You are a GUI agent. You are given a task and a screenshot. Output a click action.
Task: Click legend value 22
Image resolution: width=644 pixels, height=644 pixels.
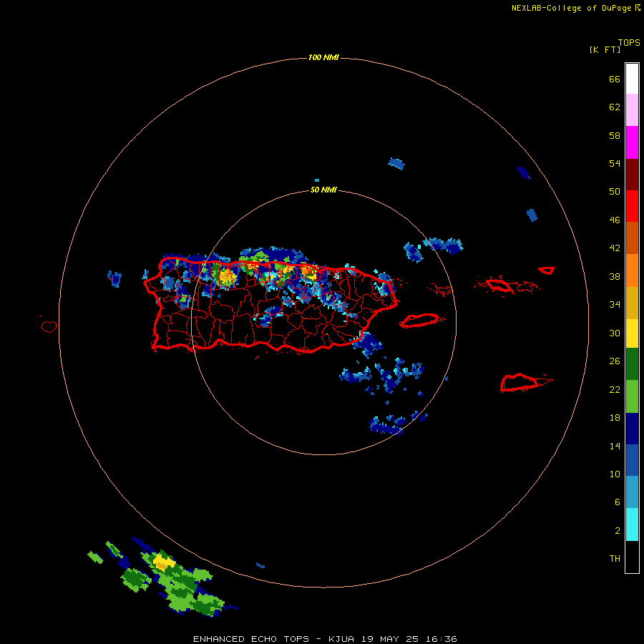(x=615, y=389)
